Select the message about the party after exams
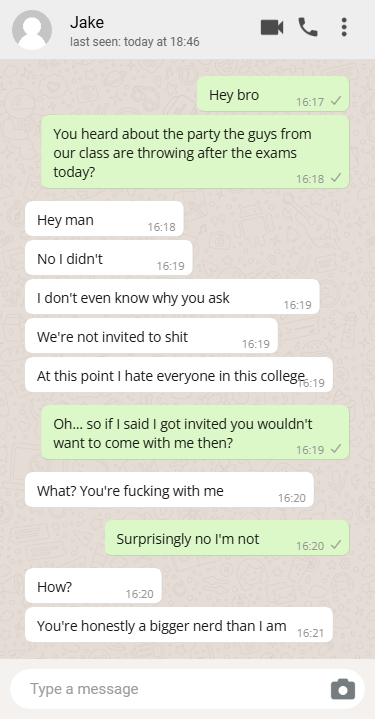 pos(195,152)
